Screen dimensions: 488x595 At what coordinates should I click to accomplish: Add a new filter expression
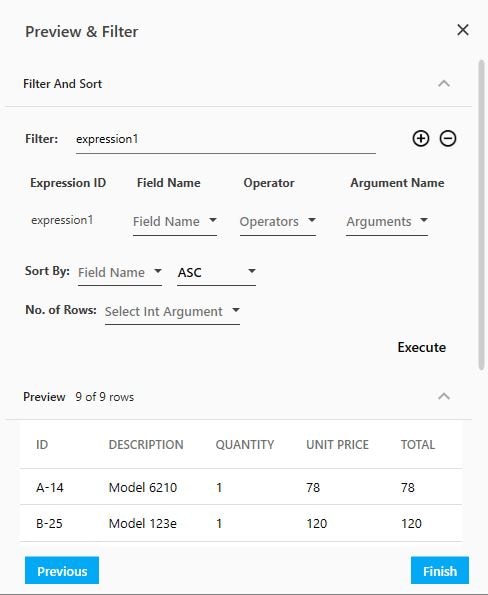(420, 139)
